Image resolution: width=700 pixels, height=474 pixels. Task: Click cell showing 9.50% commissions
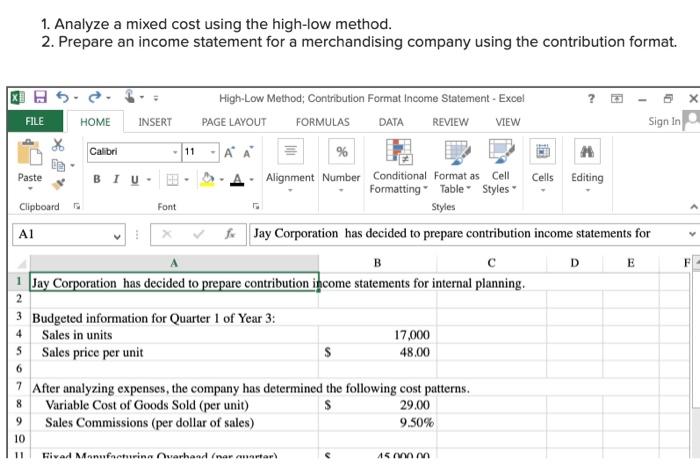378,422
